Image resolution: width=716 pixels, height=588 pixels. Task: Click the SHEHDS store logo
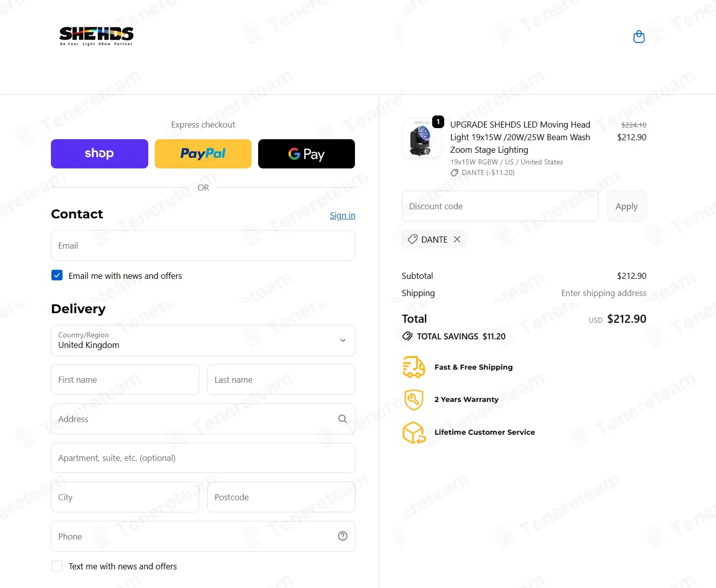96,36
